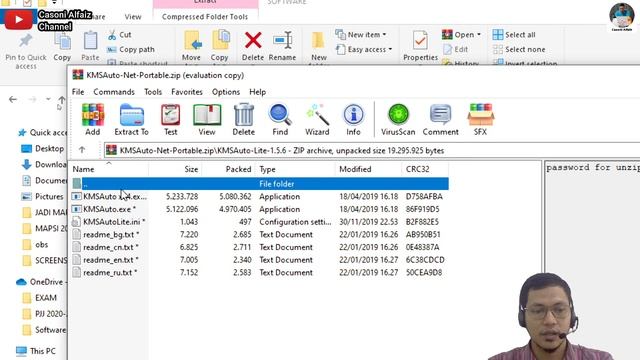Open the WinRAR File menu
The height and width of the screenshot is (360, 640).
pos(78,92)
